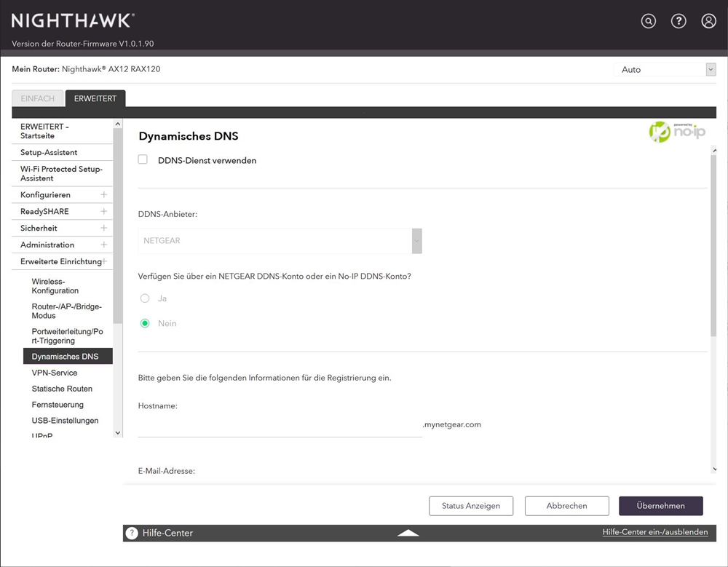Image resolution: width=728 pixels, height=567 pixels.
Task: Click the Status Anzeigen button
Action: click(x=470, y=506)
